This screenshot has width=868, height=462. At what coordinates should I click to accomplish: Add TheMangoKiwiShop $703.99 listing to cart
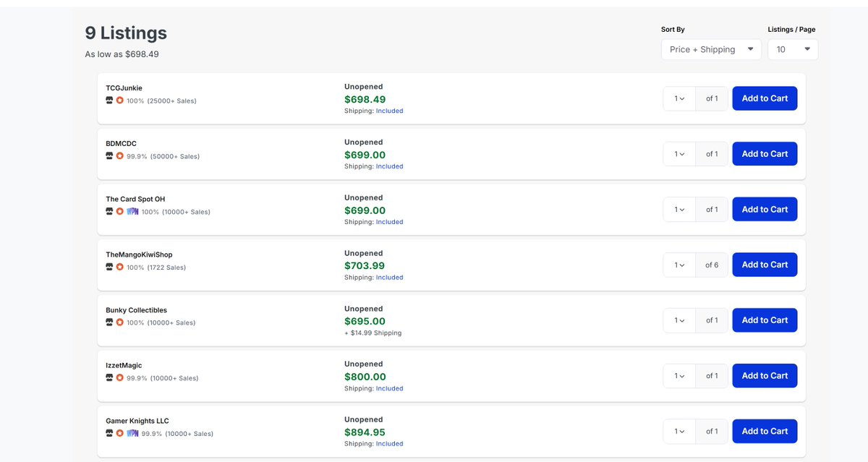pyautogui.click(x=765, y=265)
